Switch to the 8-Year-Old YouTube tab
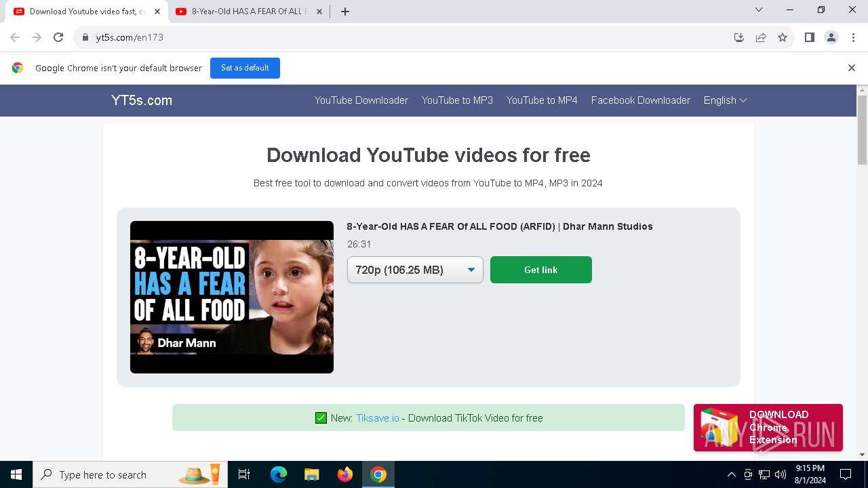 pos(248,12)
